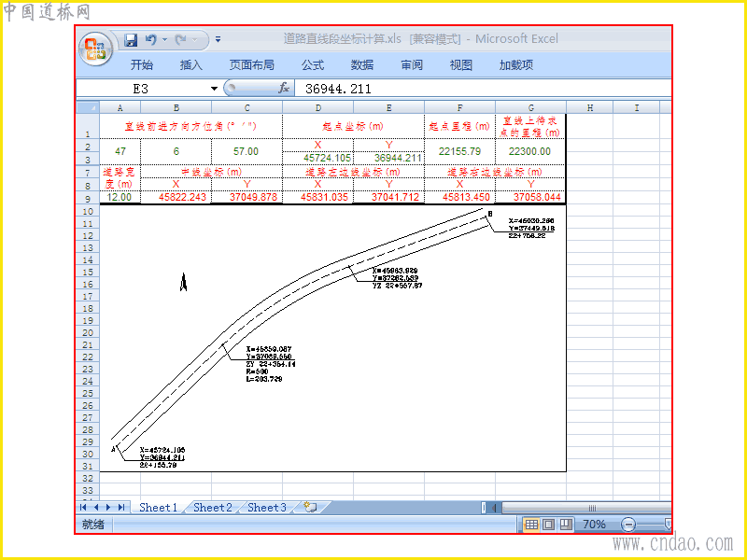Switch to Page Break Preview view
Viewport: 747px width, 560px height.
coord(566,525)
